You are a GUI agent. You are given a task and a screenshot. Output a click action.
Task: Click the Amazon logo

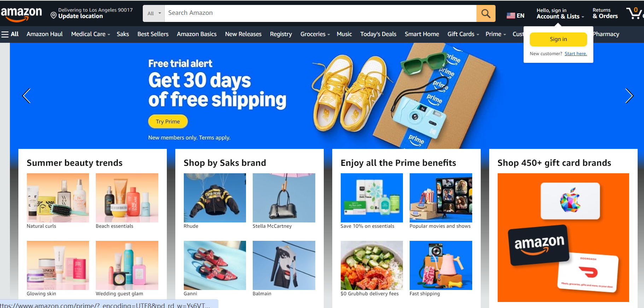coord(22,14)
